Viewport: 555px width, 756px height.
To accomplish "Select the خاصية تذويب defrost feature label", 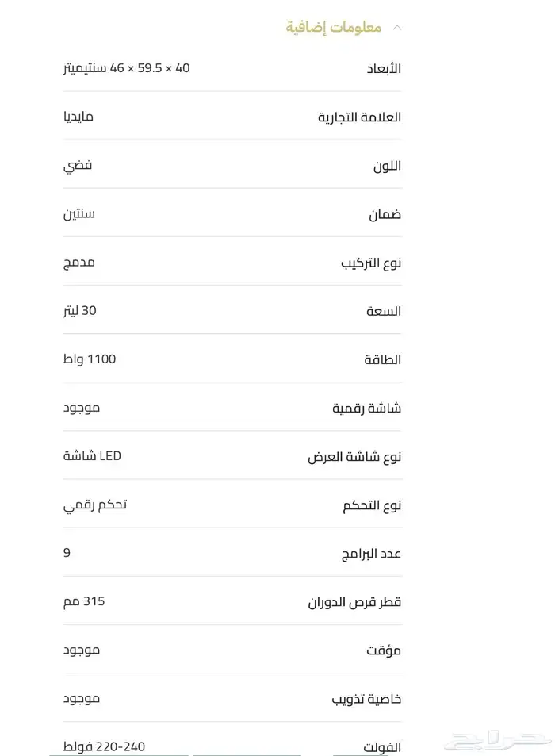I will (x=366, y=699).
